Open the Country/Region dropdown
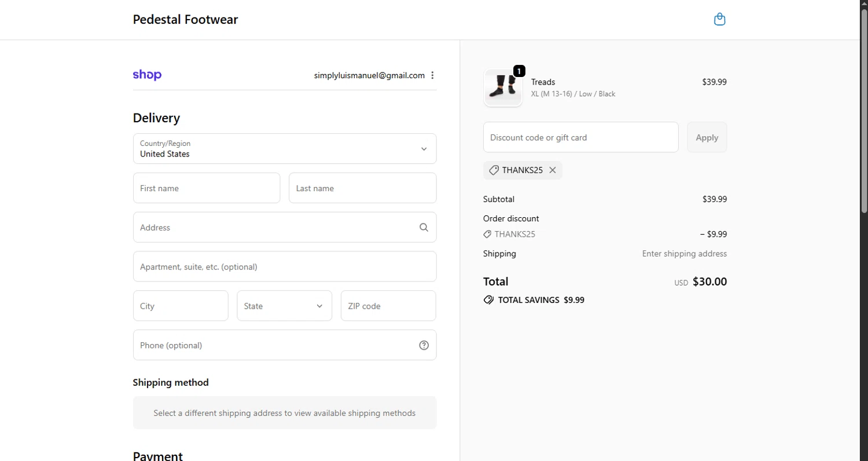 click(x=285, y=149)
